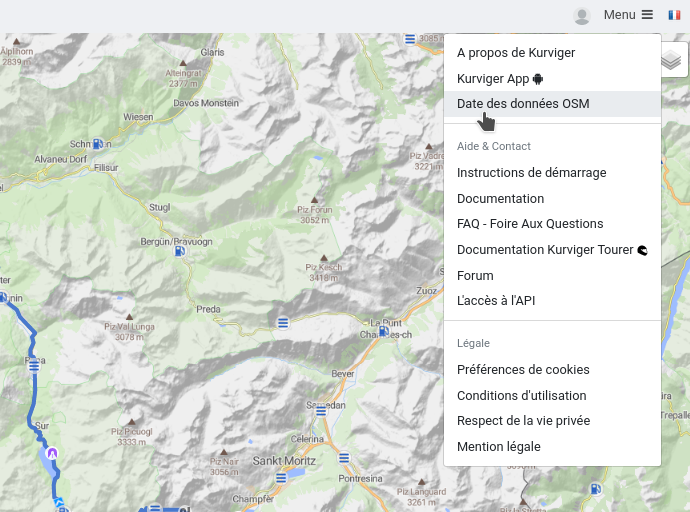
Task: Click the 'Stugl' map label
Action: click(159, 207)
